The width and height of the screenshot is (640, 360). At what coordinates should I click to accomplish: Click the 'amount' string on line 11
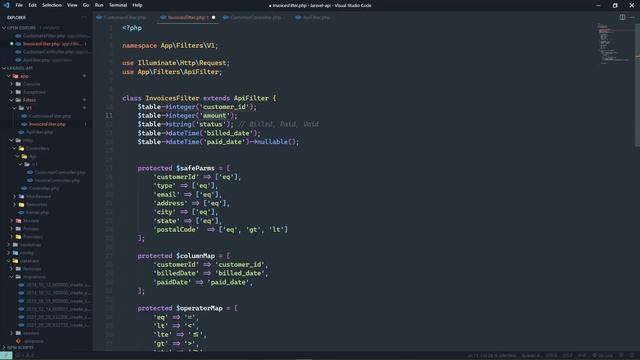tap(215, 116)
